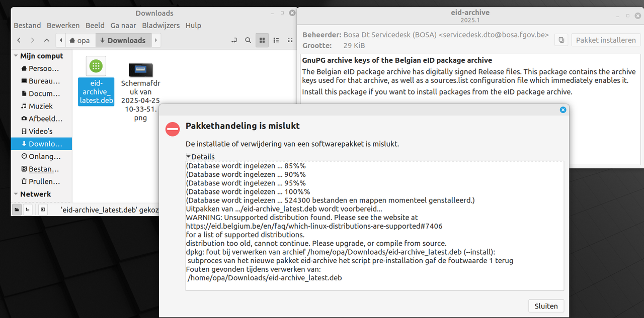Click the eid.belgium.be FAQ URL text
This screenshot has height=318, width=644.
[x=314, y=226]
